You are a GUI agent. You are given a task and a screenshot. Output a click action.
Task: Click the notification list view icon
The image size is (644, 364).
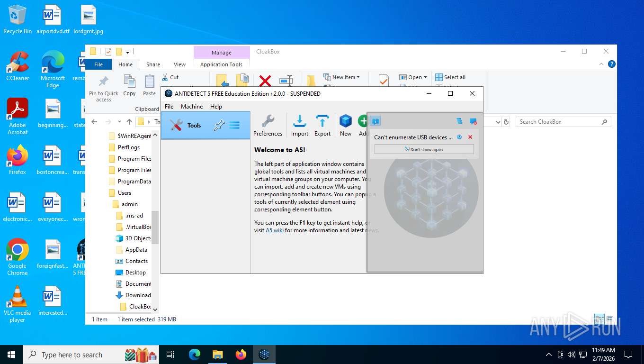pos(459,121)
